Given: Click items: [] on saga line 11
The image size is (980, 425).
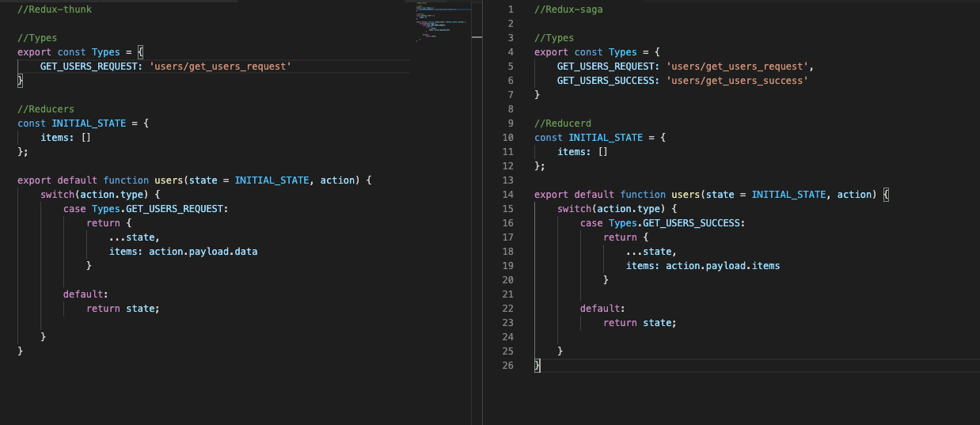Looking at the screenshot, I should point(583,152).
